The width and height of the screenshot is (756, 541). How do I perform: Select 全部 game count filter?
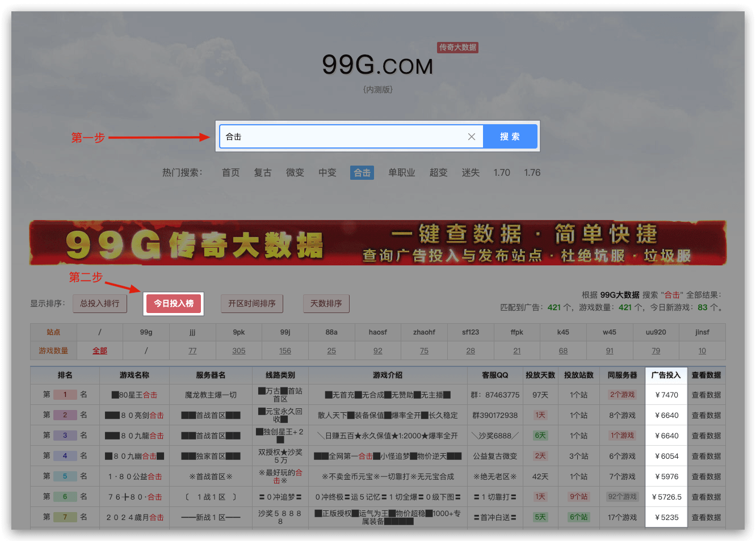click(100, 351)
